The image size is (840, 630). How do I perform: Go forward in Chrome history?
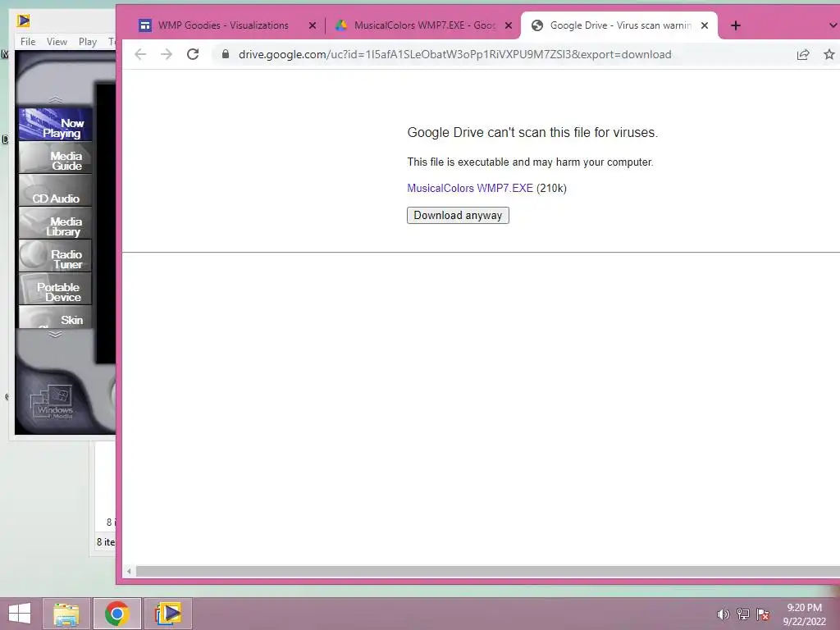[x=167, y=54]
